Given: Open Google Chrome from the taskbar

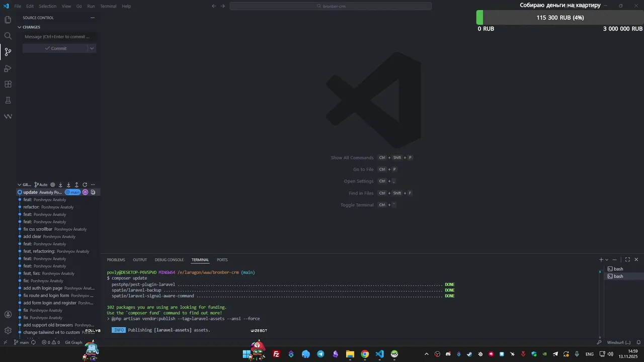Looking at the screenshot, I should (x=365, y=354).
